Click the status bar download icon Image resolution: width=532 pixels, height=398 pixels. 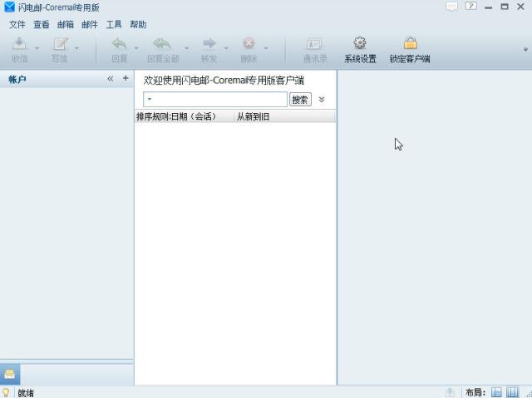tap(450, 392)
